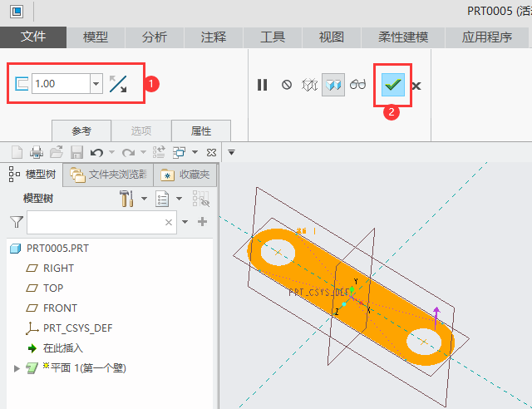This screenshot has width=532, height=409.
Task: Toggle the highlighted attached preview mode
Action: 333,85
